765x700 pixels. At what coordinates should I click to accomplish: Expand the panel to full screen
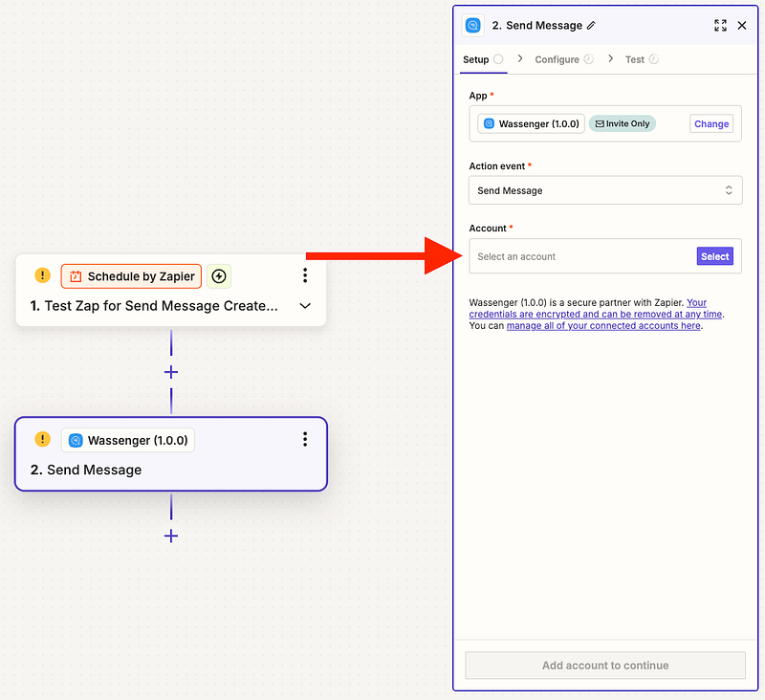click(x=720, y=26)
